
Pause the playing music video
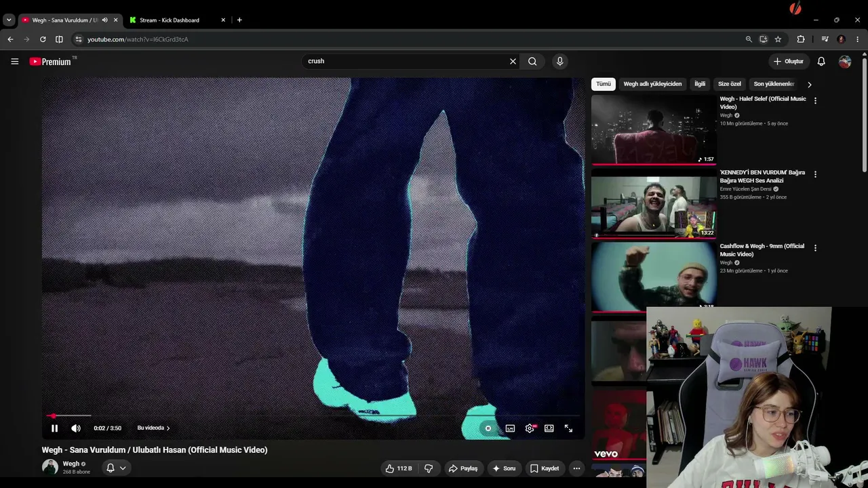pos(54,428)
